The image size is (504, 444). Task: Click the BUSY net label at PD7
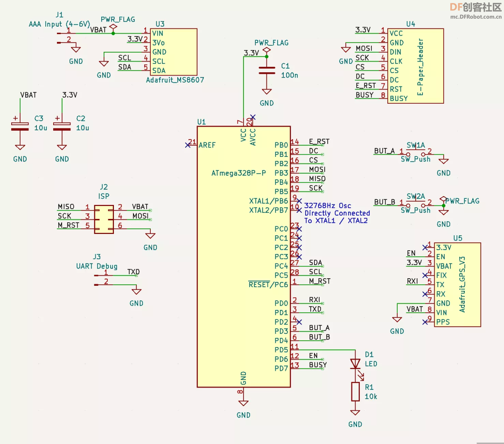click(318, 365)
